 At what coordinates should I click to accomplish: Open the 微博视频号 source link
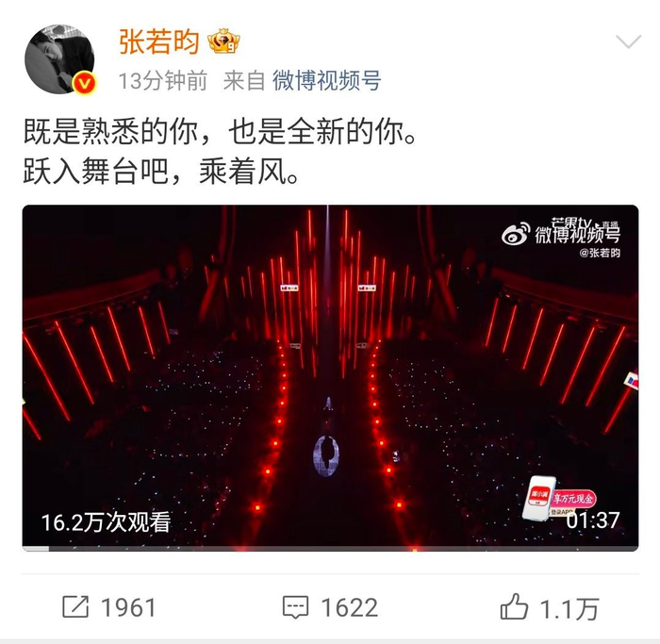[x=326, y=80]
